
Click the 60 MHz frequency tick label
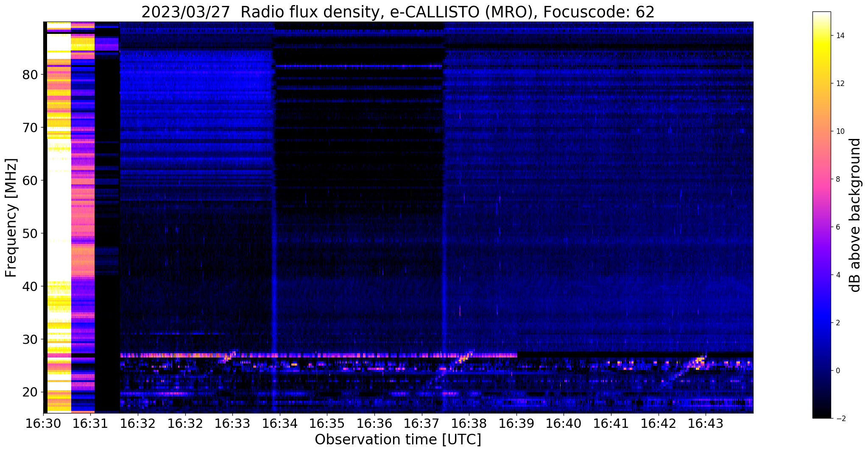30,180
